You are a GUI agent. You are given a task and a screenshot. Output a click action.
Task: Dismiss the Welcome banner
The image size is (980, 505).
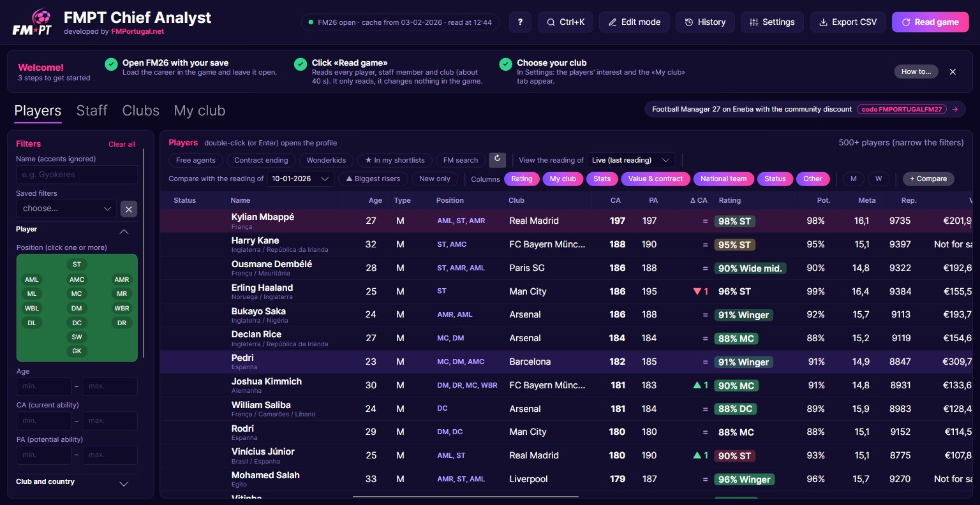(x=953, y=71)
